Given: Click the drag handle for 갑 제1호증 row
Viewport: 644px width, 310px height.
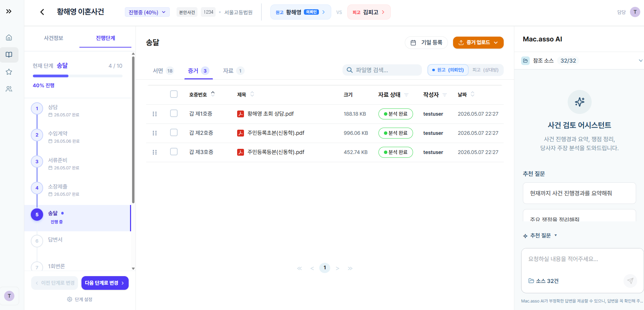Looking at the screenshot, I should pyautogui.click(x=155, y=114).
